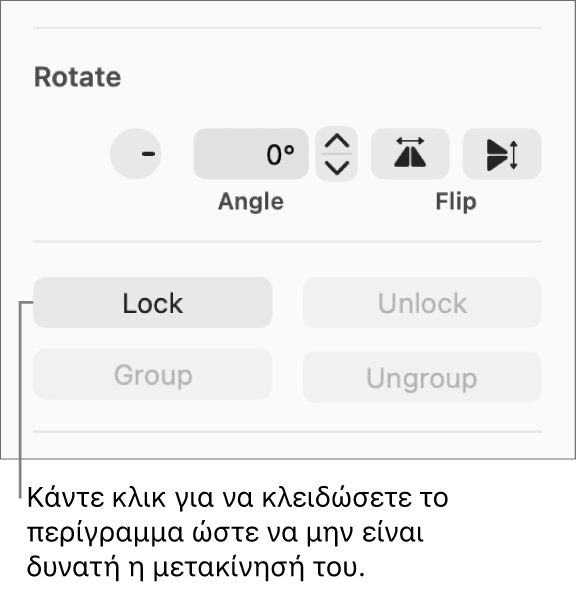Click the dimmed Group button
577x590 pixels.
152,374
